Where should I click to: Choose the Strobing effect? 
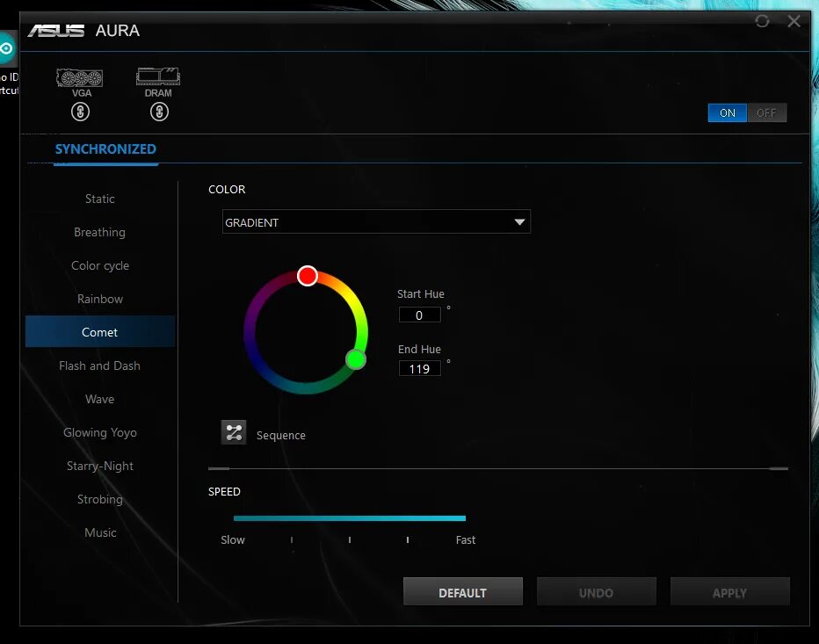click(100, 500)
